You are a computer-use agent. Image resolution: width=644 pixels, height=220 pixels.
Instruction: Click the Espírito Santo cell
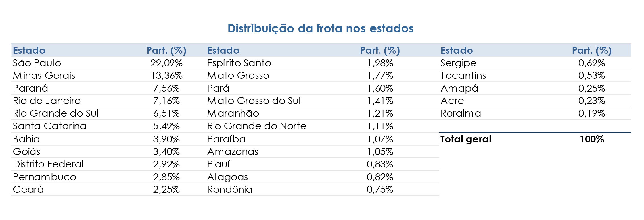tap(239, 63)
